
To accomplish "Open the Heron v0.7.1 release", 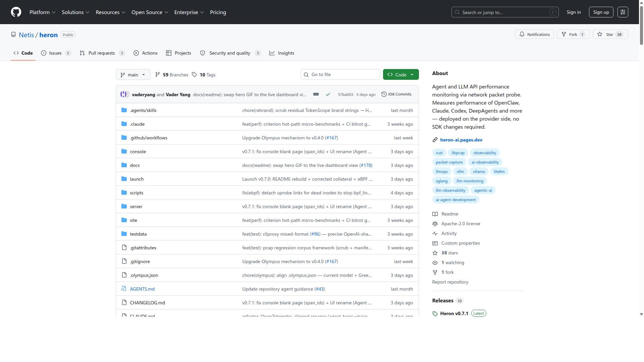I will pos(454,314).
